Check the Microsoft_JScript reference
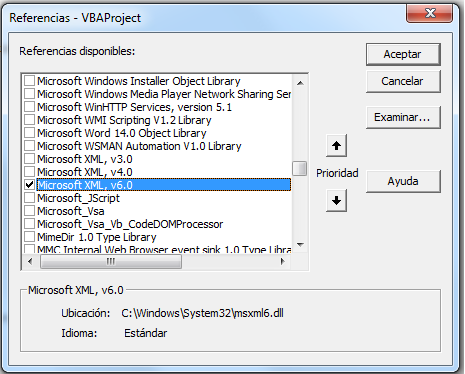Image resolution: width=465 pixels, height=374 pixels. (30, 198)
